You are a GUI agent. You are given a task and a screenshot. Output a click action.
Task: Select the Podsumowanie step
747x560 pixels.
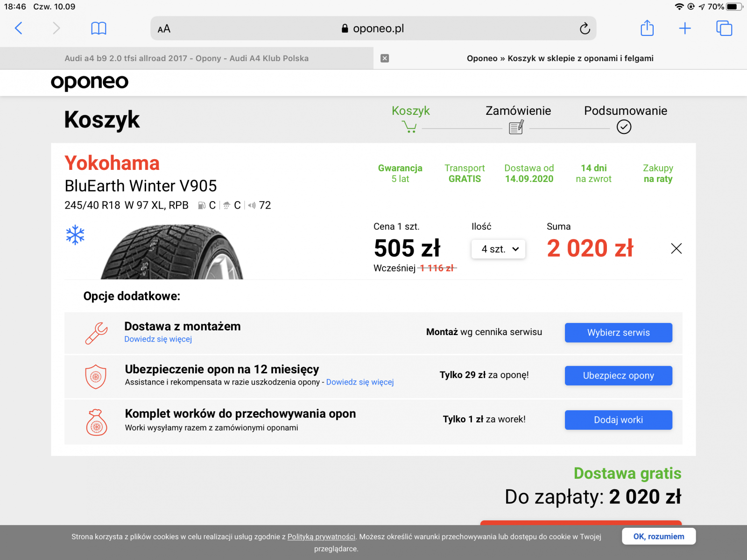tap(625, 111)
